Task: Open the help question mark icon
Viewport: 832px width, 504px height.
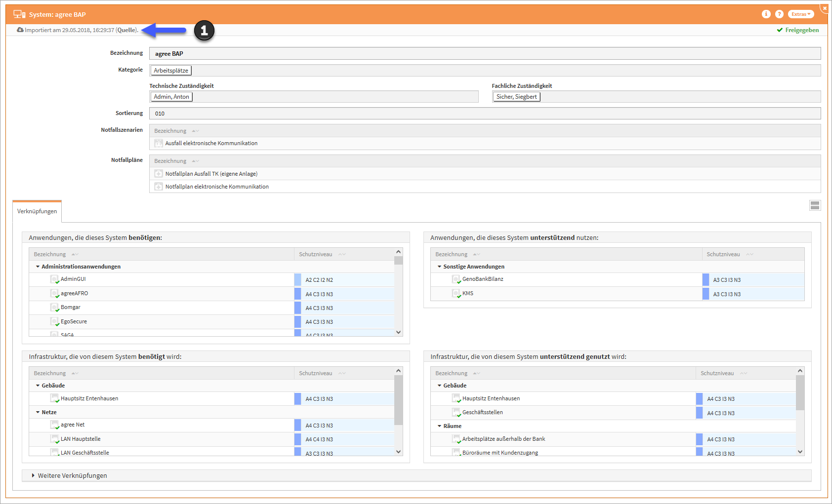Action: coord(779,14)
